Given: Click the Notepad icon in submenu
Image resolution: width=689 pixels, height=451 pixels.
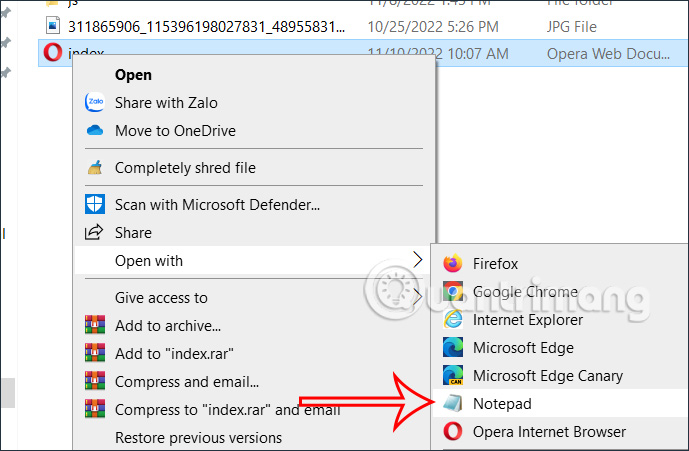Looking at the screenshot, I should click(x=454, y=404).
